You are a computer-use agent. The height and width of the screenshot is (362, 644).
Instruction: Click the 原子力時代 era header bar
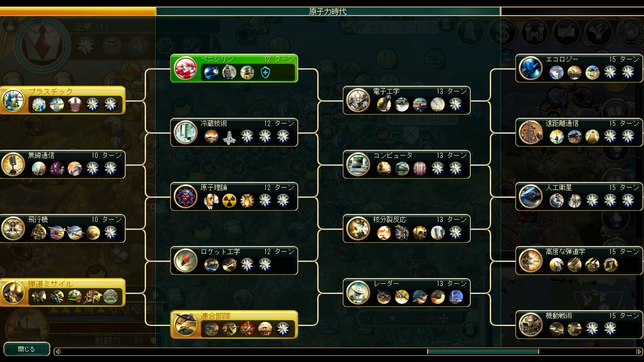tap(328, 11)
